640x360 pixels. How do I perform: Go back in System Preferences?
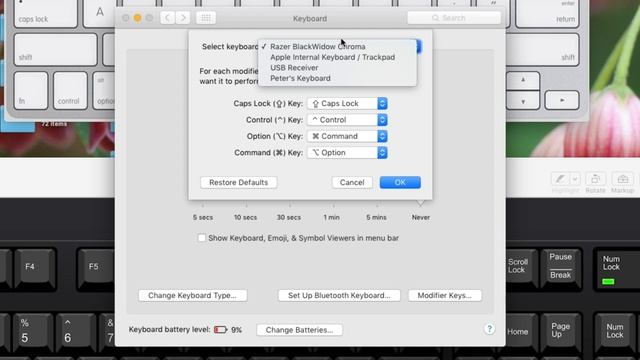point(167,18)
